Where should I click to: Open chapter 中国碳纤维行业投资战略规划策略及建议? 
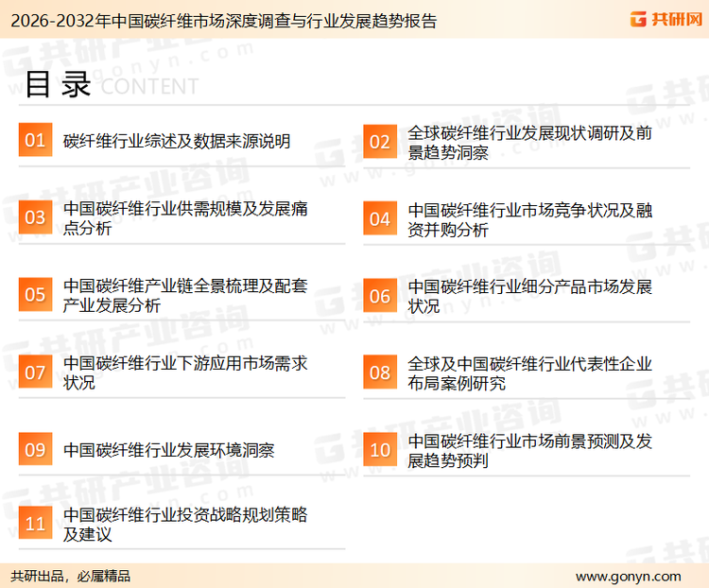(185, 525)
